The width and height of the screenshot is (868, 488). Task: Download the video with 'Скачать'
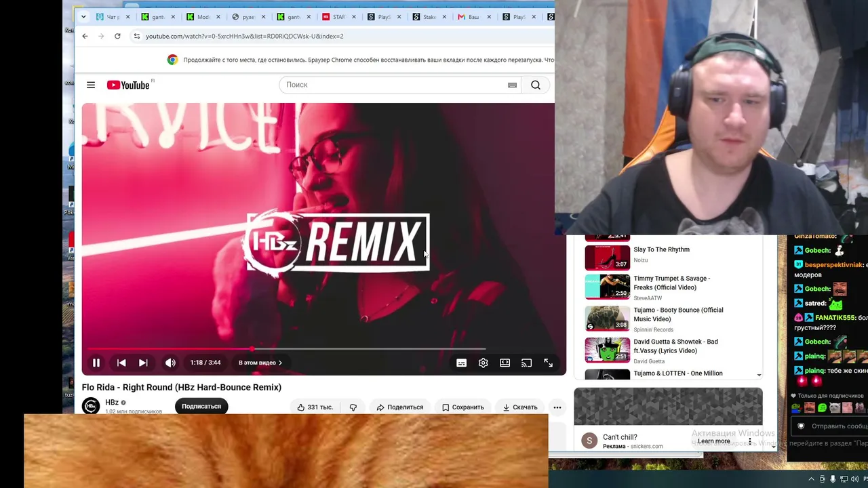click(520, 407)
